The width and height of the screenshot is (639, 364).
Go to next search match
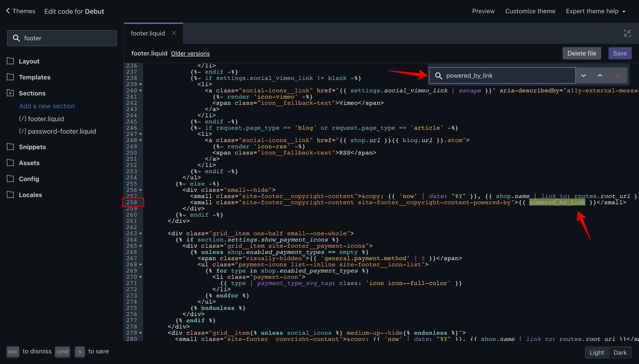click(583, 75)
